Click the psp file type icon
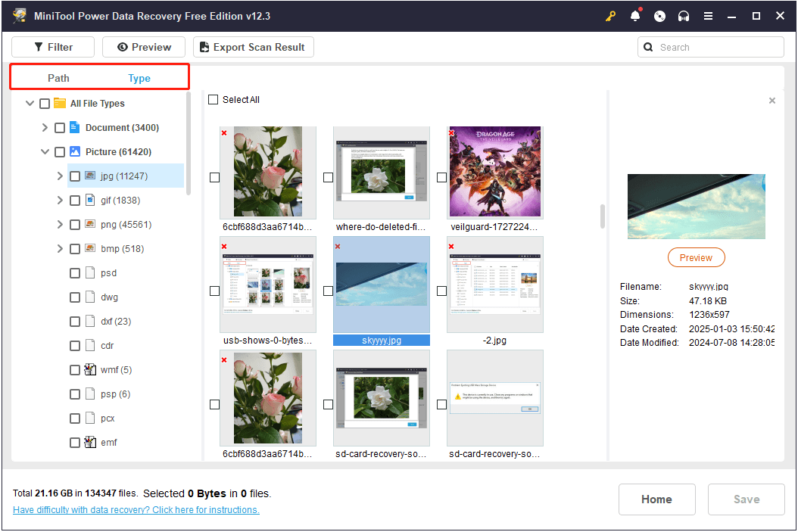Viewport: 798px width, 532px height. click(90, 394)
